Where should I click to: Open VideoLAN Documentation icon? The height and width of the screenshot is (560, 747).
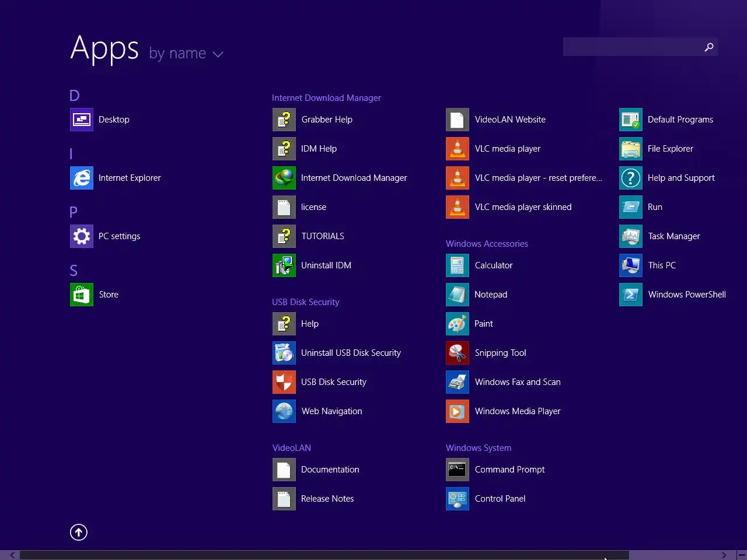coord(284,470)
